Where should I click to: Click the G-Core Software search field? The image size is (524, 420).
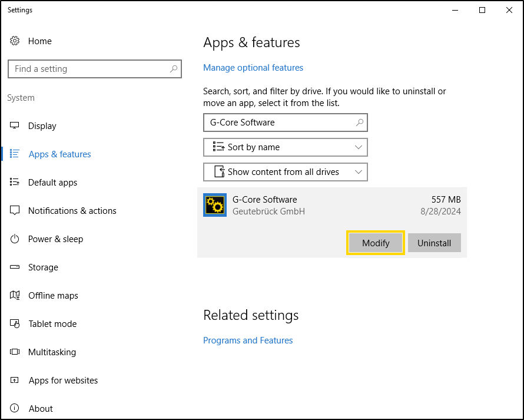[286, 123]
